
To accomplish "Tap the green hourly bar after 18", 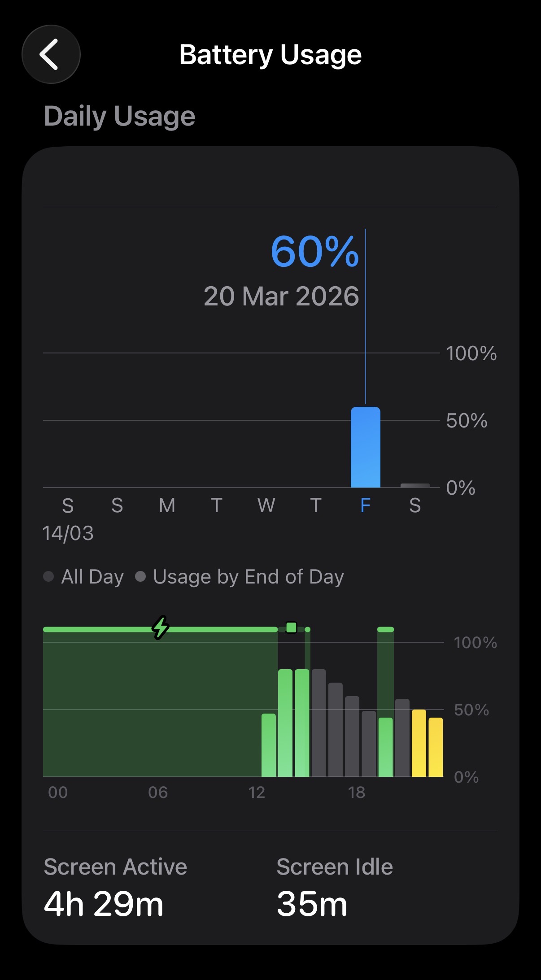I will [386, 747].
